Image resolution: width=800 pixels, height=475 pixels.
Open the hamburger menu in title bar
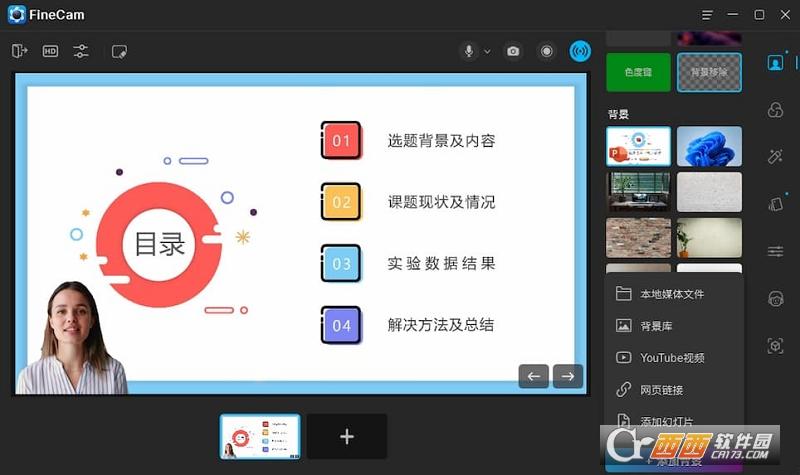point(707,15)
